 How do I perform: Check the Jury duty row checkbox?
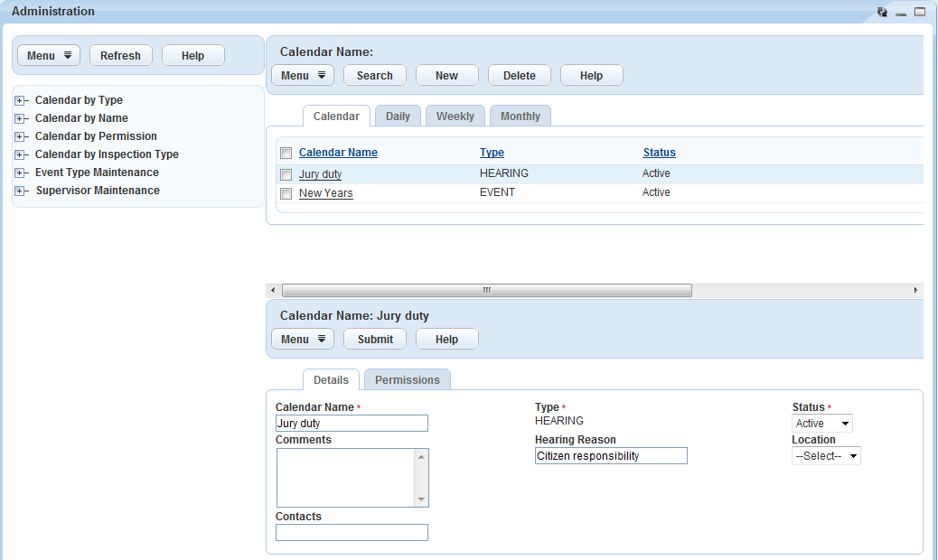[x=286, y=174]
